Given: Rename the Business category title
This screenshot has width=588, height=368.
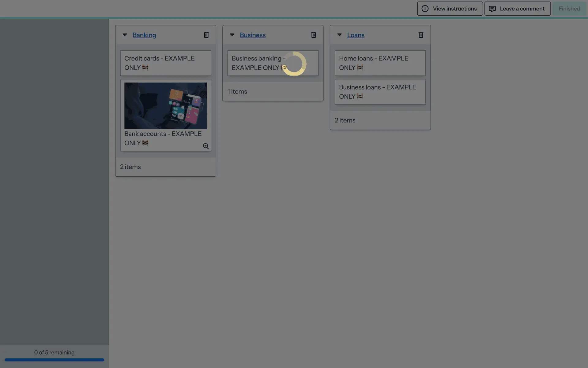Looking at the screenshot, I should 252,35.
